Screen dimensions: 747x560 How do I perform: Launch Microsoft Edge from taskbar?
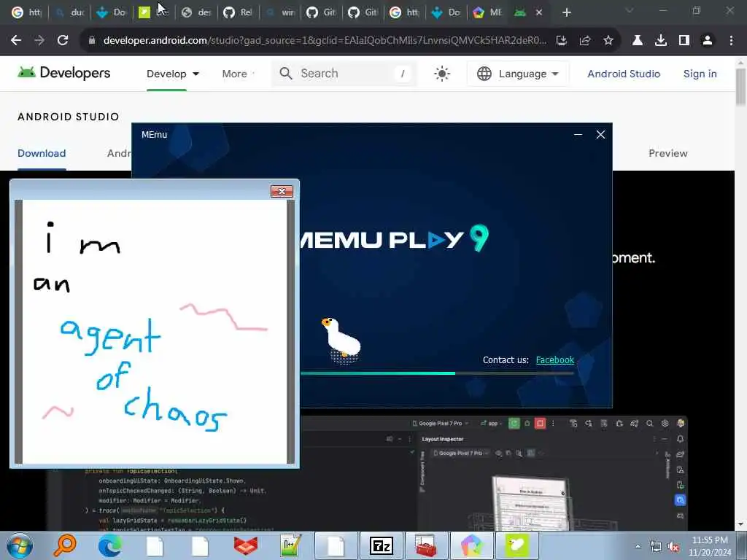coord(109,545)
